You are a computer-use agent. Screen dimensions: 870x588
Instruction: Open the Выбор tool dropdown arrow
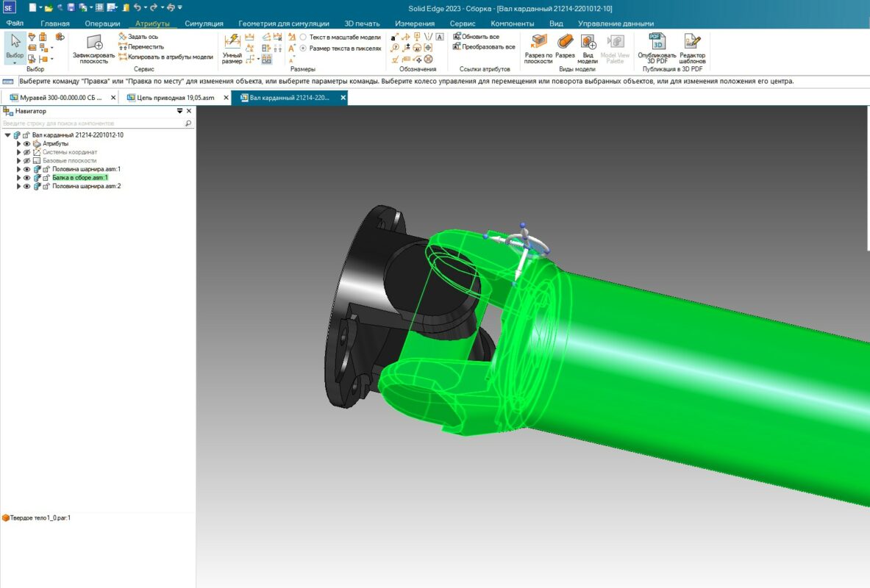(x=15, y=63)
